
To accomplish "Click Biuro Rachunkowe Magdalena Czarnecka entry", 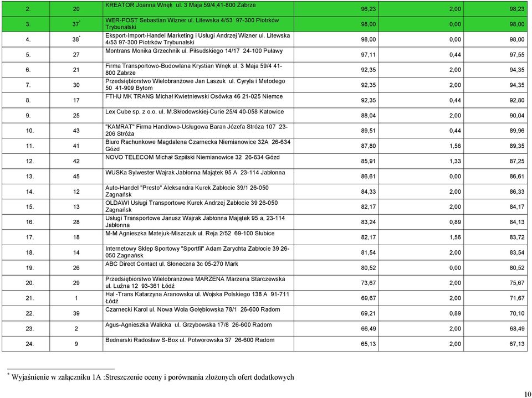I will [198, 146].
